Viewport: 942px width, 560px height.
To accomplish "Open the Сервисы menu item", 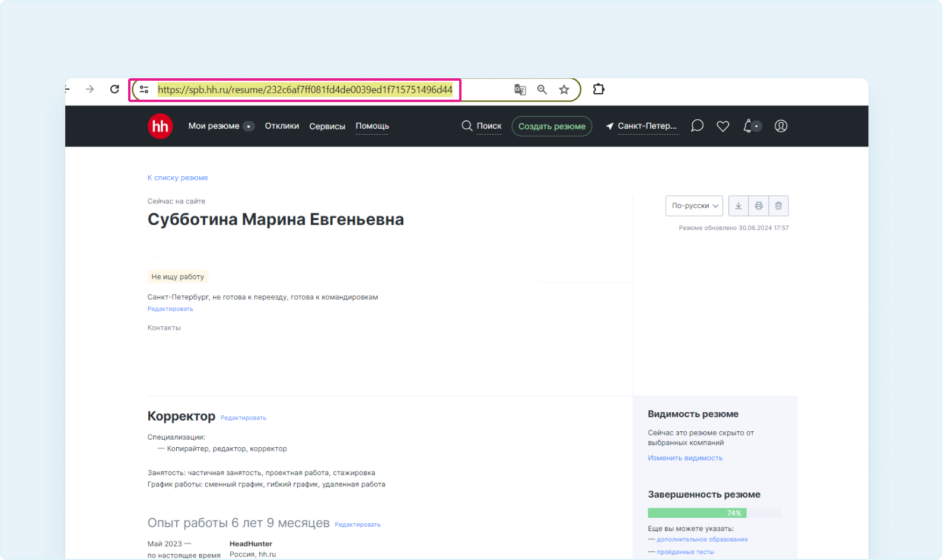I will (x=327, y=126).
